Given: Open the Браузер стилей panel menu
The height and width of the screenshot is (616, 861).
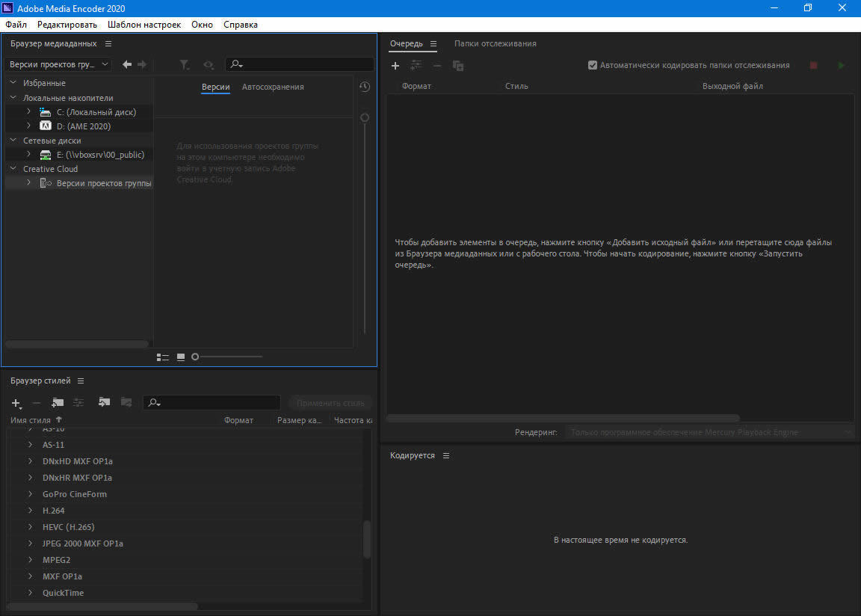Looking at the screenshot, I should (x=81, y=381).
